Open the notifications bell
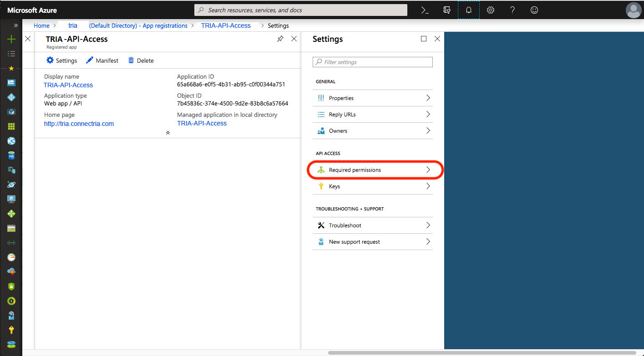Screen dimensions: 644x356 click(468, 10)
